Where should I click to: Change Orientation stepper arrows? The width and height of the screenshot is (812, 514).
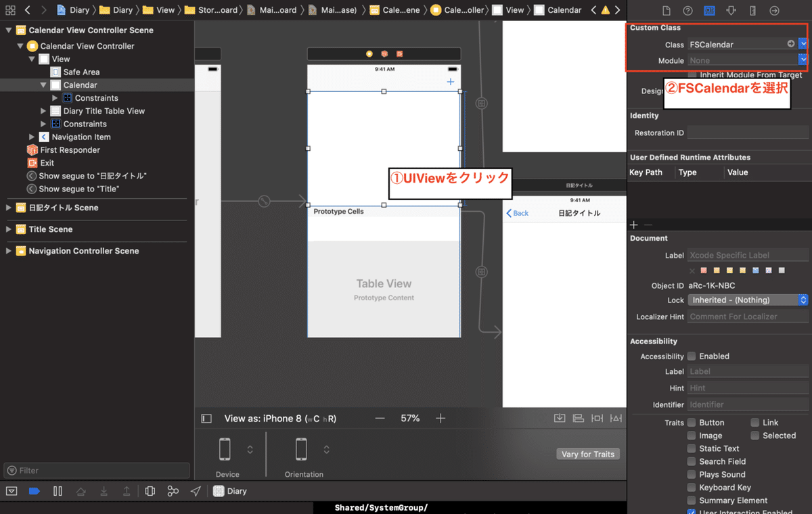[326, 449]
